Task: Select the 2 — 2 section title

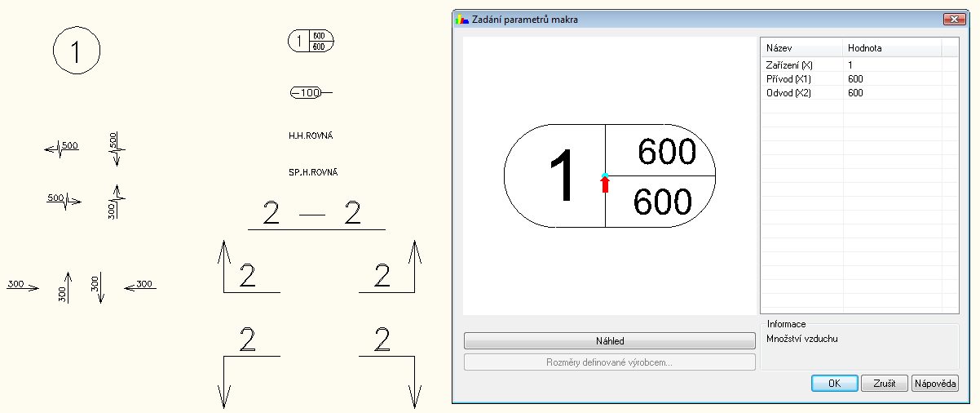Action: 316,215
